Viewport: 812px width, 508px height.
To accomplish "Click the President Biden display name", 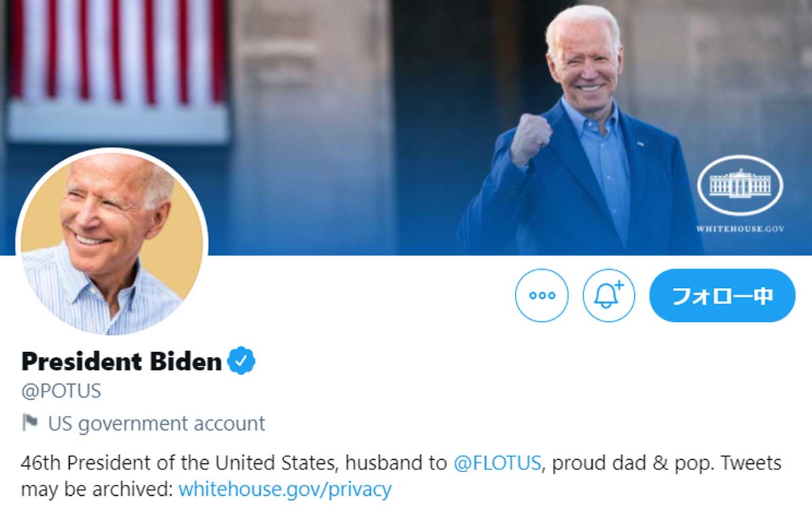I will click(122, 362).
